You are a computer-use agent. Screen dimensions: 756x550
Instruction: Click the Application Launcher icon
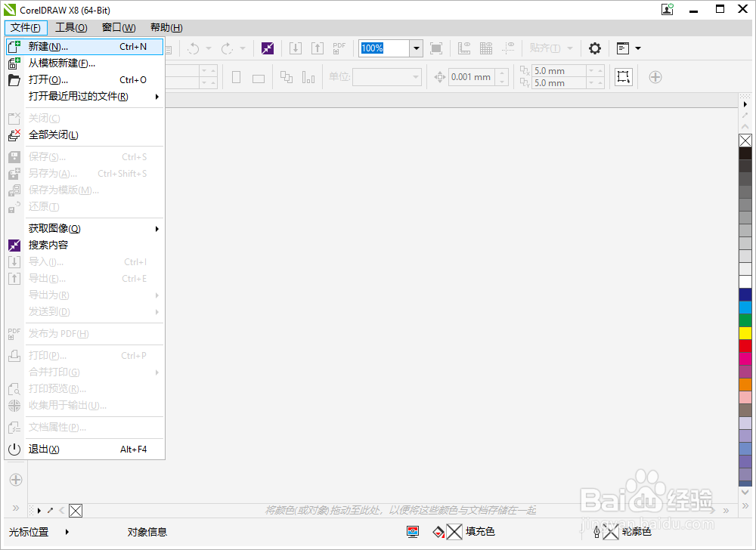pos(623,48)
